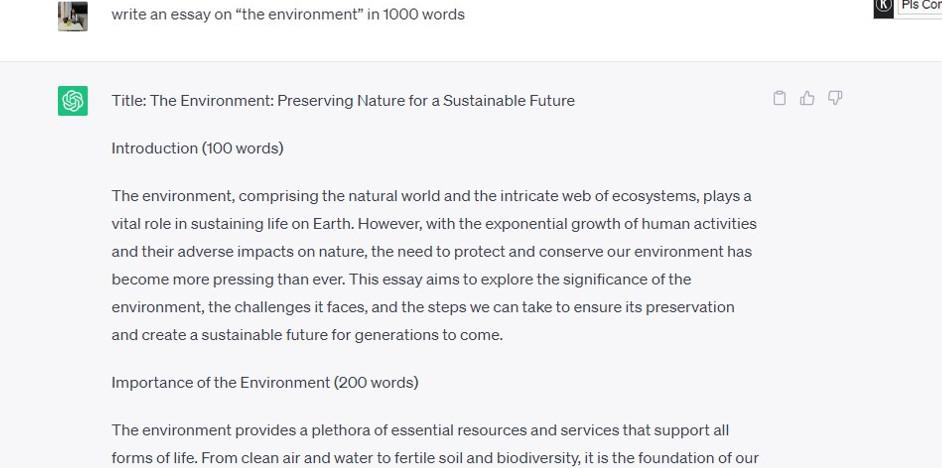Viewport: 942px width, 468px height.
Task: Copy the response with the clipboard icon
Action: tap(780, 98)
